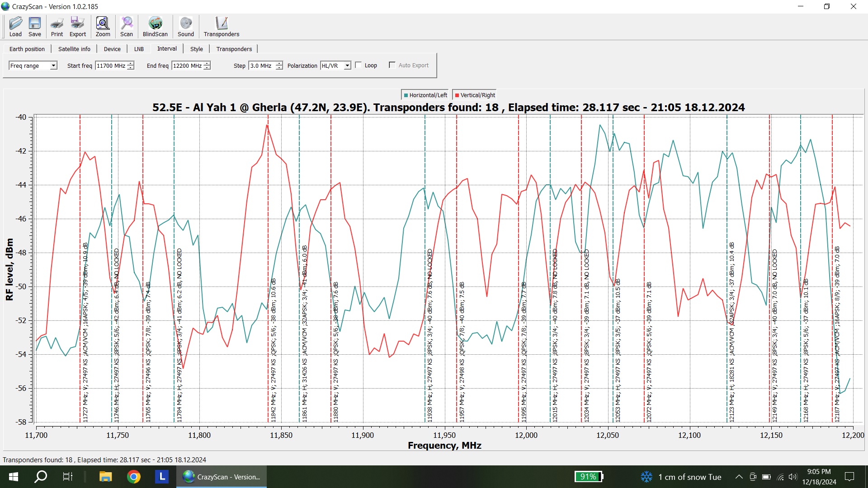The width and height of the screenshot is (868, 488).
Task: Expand the Freq range dropdown
Action: [53, 66]
